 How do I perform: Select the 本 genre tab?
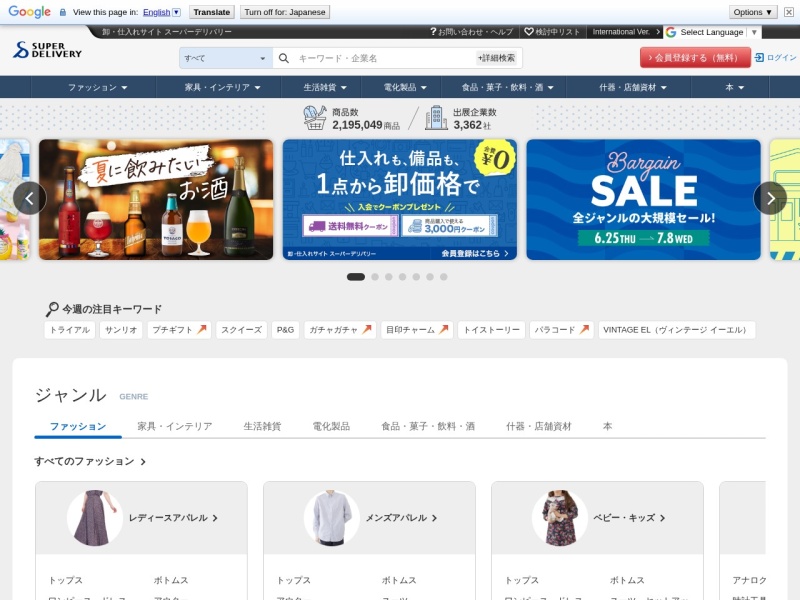(607, 427)
